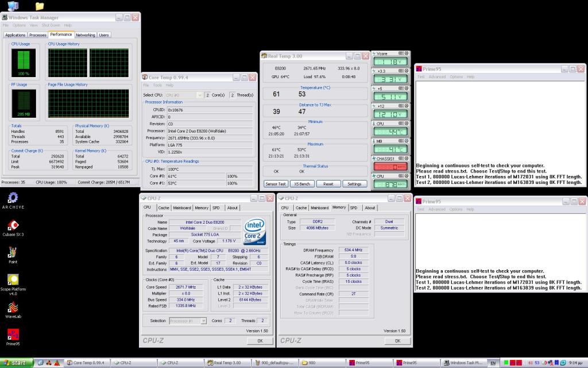Open the Cache tab in the left CPU-Z window

(x=164, y=208)
